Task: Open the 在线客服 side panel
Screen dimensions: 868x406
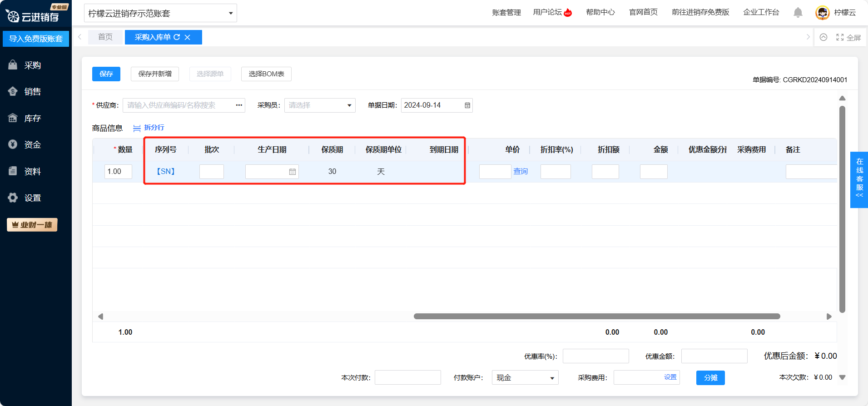Action: (x=859, y=180)
